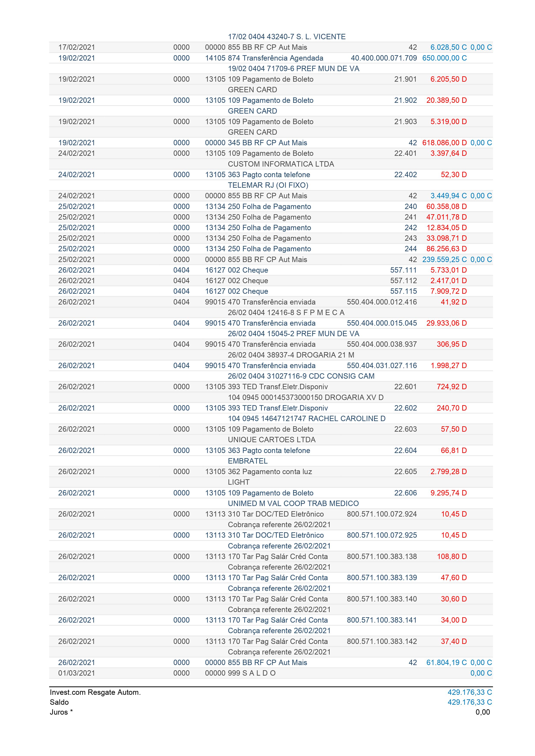Click the TELEMAR RJ (OI FIXO) line
This screenshot has width=535, height=756.
coord(268,185)
